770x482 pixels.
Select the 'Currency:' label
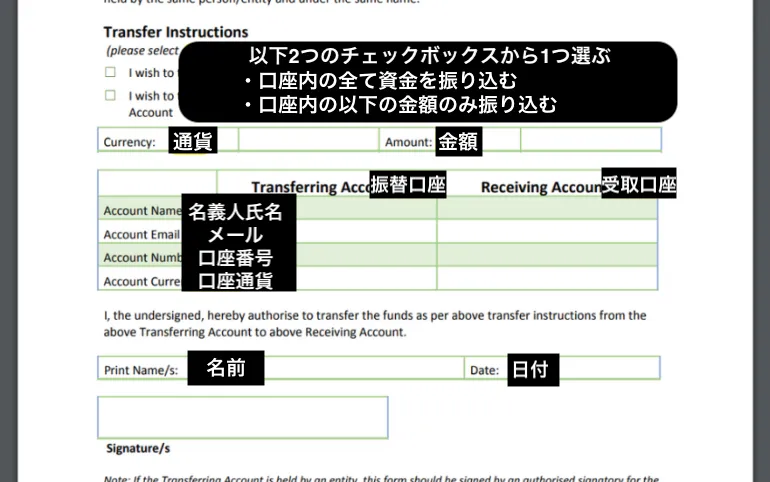pyautogui.click(x=129, y=142)
